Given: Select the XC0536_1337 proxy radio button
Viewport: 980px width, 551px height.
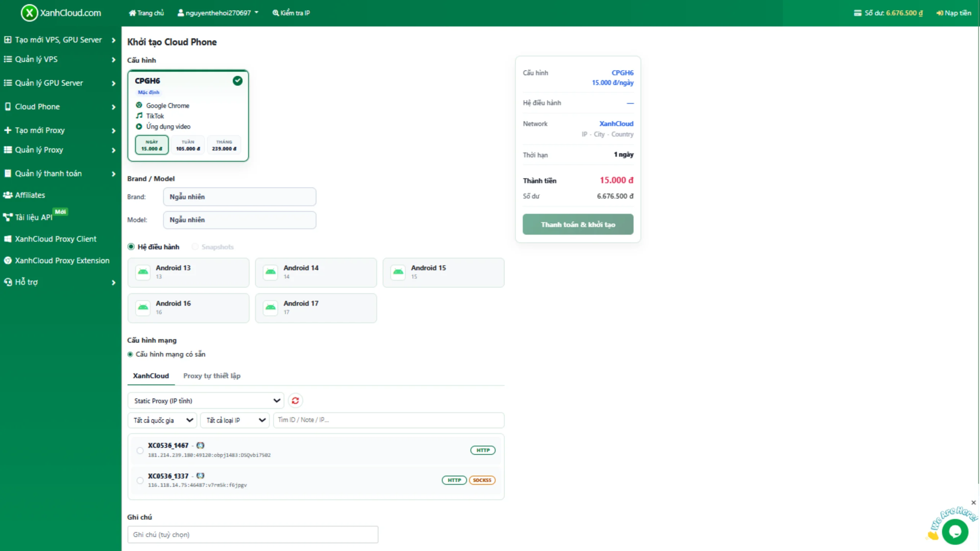Looking at the screenshot, I should click(x=140, y=480).
